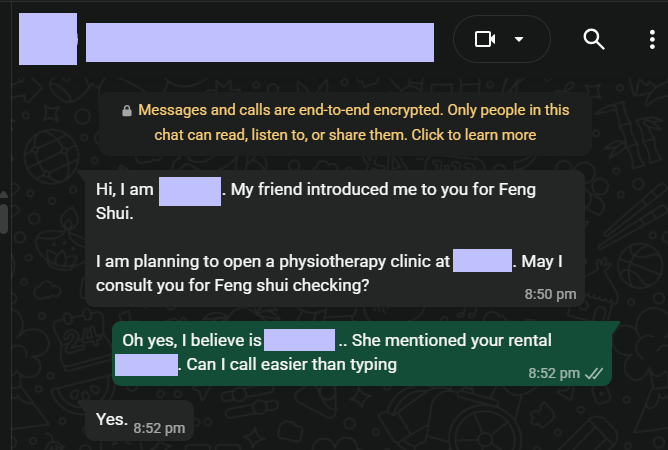Open the three-dot chat menu

[x=651, y=39]
